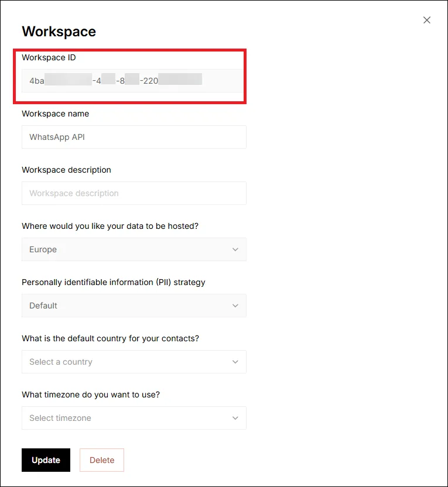
Task: Close the Workspace dialog with the X
Action: pos(426,20)
